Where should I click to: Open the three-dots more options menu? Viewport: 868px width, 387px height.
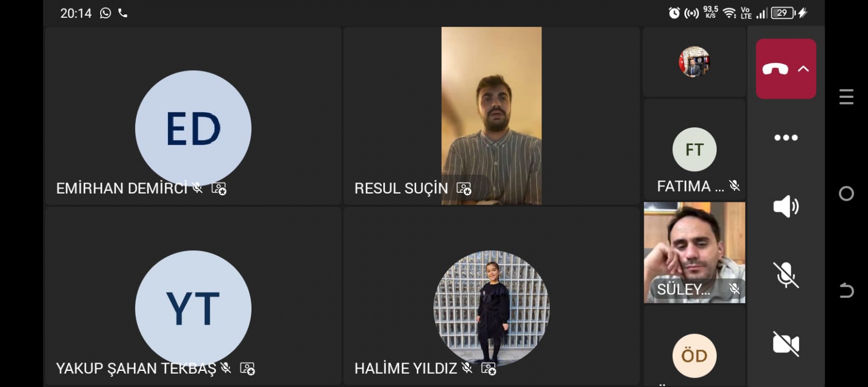[786, 138]
